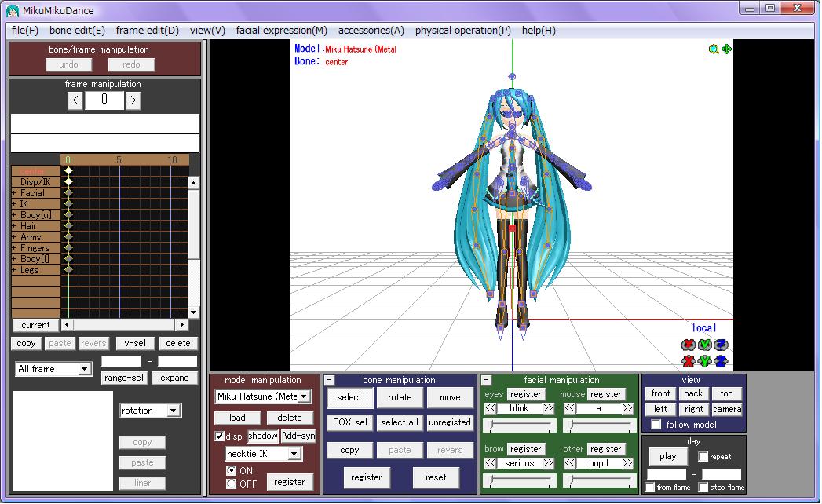Click the grey Y-axis rotation icon

[705, 345]
